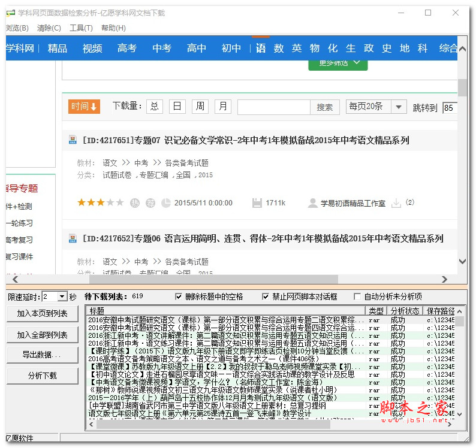
Task: Open the 帮助(H) menu
Action: [113, 28]
